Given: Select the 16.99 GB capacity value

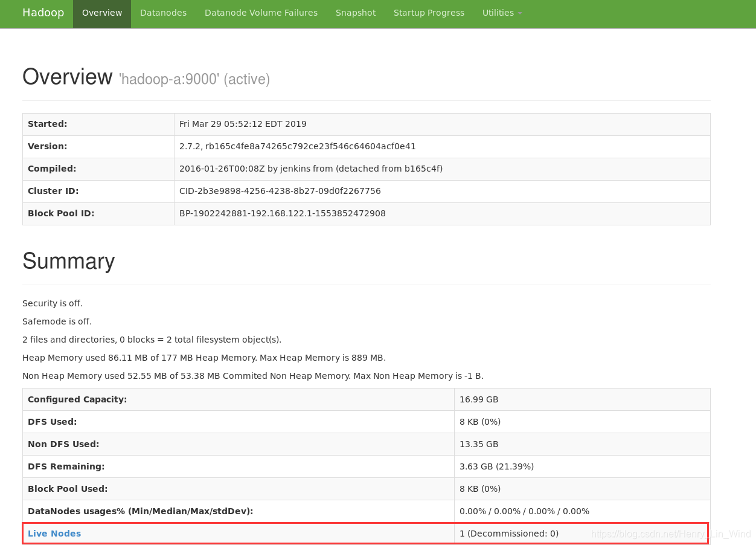Looking at the screenshot, I should [479, 399].
